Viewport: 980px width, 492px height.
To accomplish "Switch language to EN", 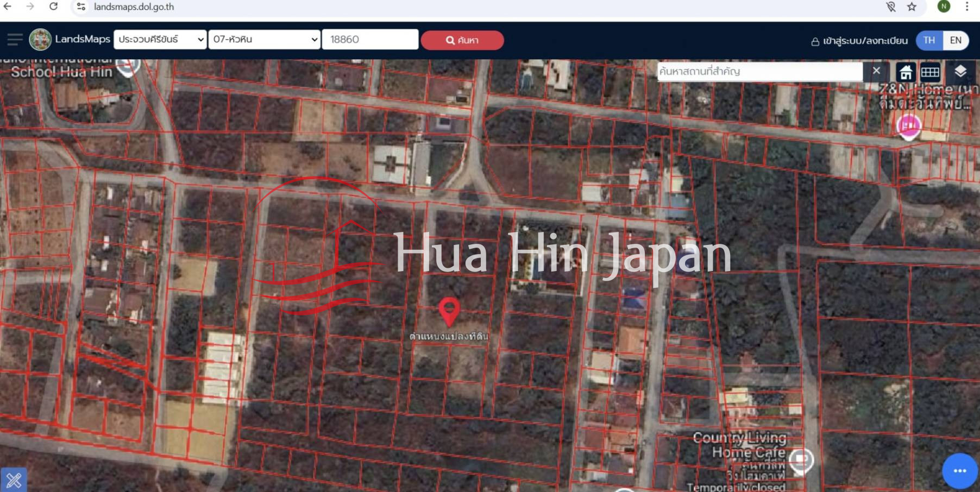I will pyautogui.click(x=955, y=40).
